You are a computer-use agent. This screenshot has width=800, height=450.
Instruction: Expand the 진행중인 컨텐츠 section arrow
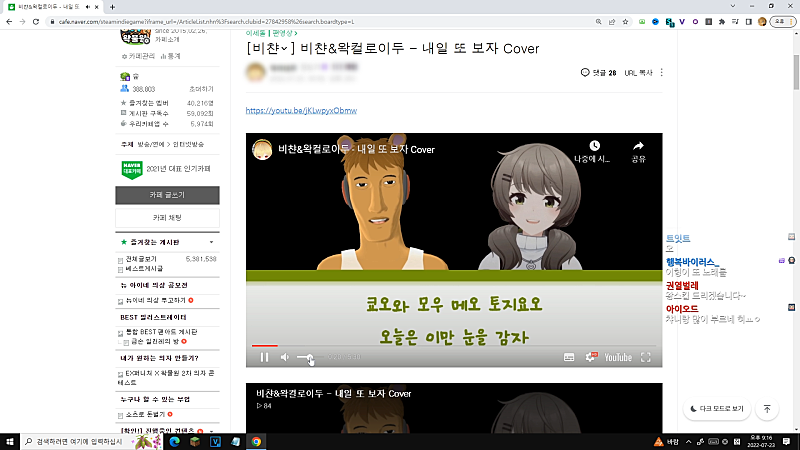(x=211, y=431)
